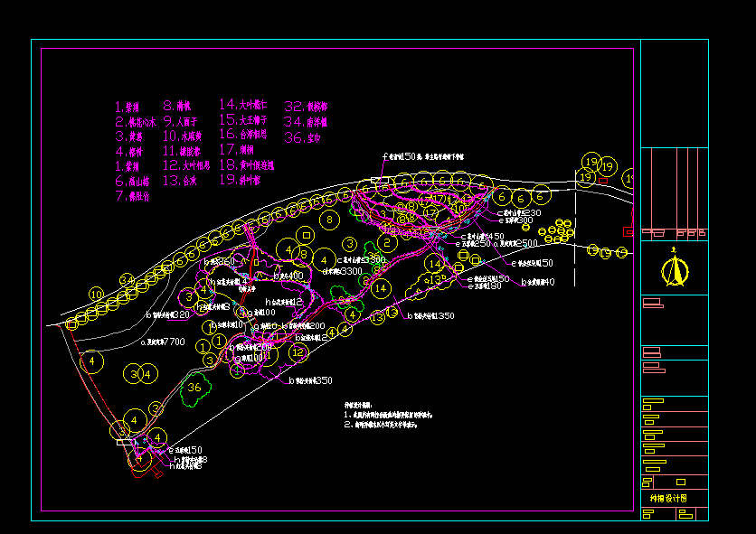Image resolution: width=756 pixels, height=534 pixels.
Task: Select the drawing title text in the title block
Action: (668, 499)
